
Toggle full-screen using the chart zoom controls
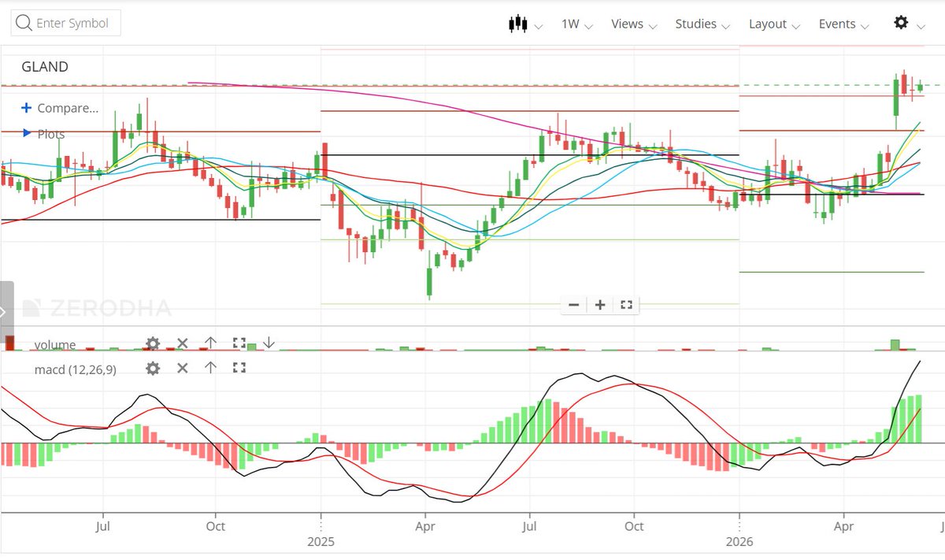(626, 305)
